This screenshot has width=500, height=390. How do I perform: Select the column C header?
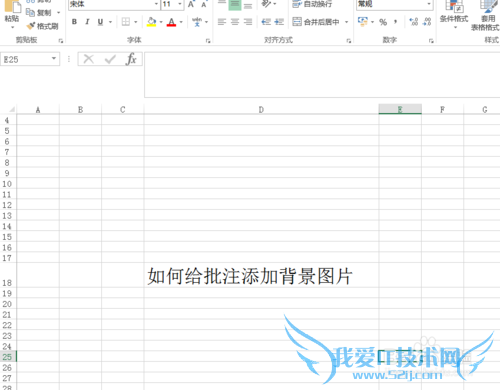(123, 109)
